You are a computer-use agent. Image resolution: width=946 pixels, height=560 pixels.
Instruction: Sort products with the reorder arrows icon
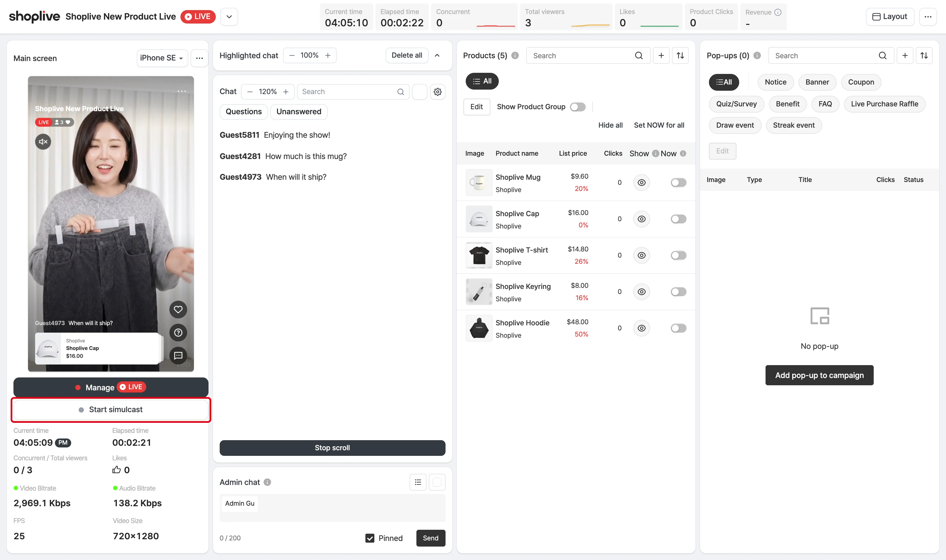coord(681,55)
